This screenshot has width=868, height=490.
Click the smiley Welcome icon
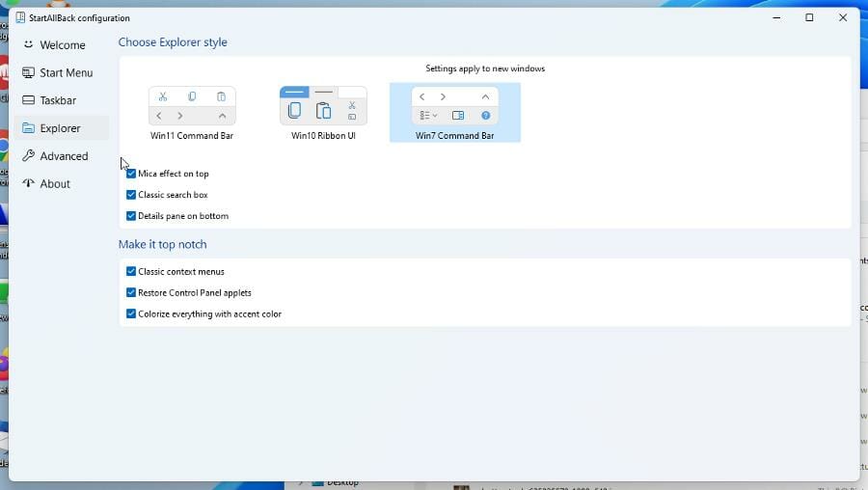tap(28, 44)
